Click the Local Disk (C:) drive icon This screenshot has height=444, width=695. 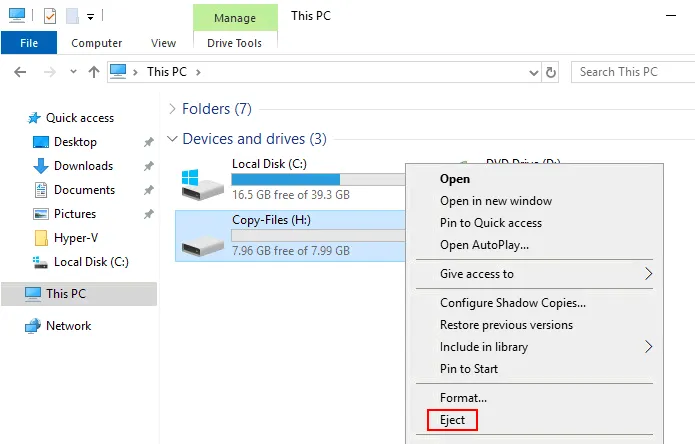coord(203,181)
